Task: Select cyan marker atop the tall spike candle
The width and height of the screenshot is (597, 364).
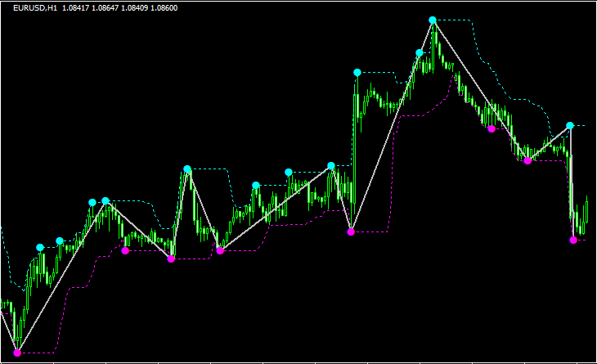Action: coord(357,73)
